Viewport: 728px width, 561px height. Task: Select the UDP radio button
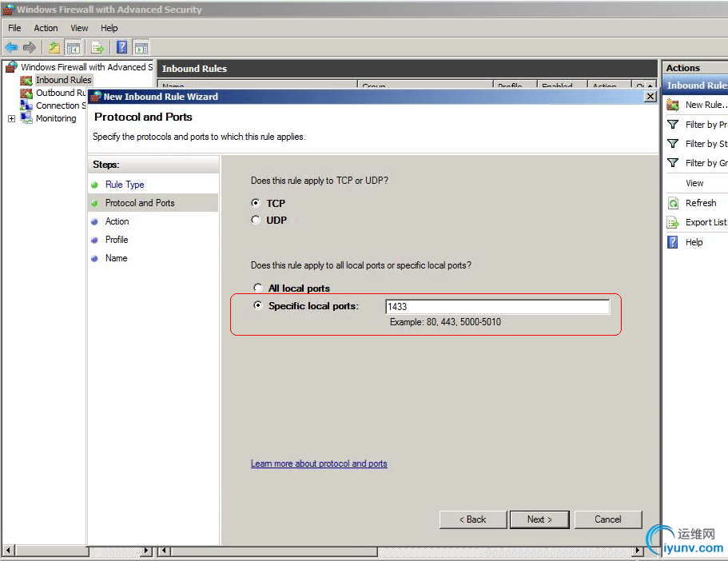pyautogui.click(x=256, y=220)
